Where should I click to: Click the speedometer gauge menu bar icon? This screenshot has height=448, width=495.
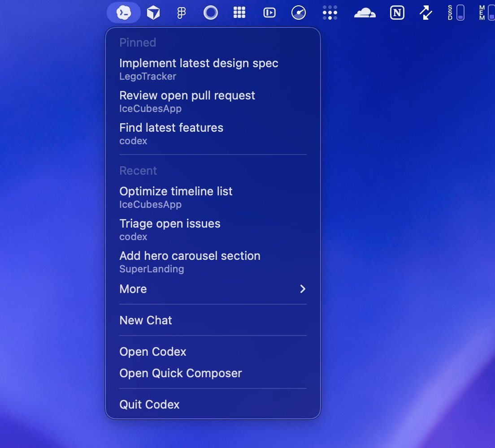(299, 13)
